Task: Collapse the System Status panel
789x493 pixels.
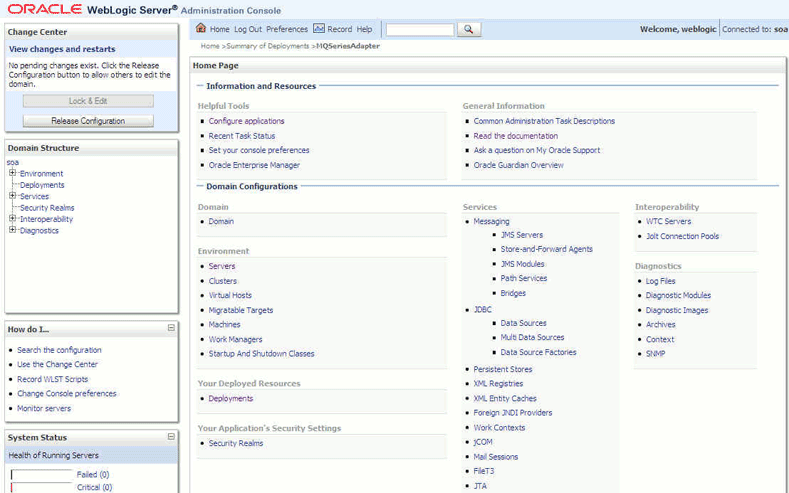Action: click(x=171, y=437)
